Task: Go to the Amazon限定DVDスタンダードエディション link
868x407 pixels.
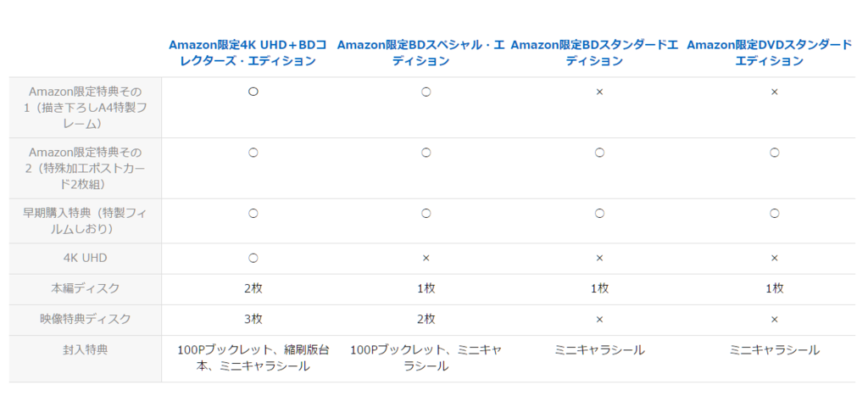Action: pyautogui.click(x=769, y=53)
